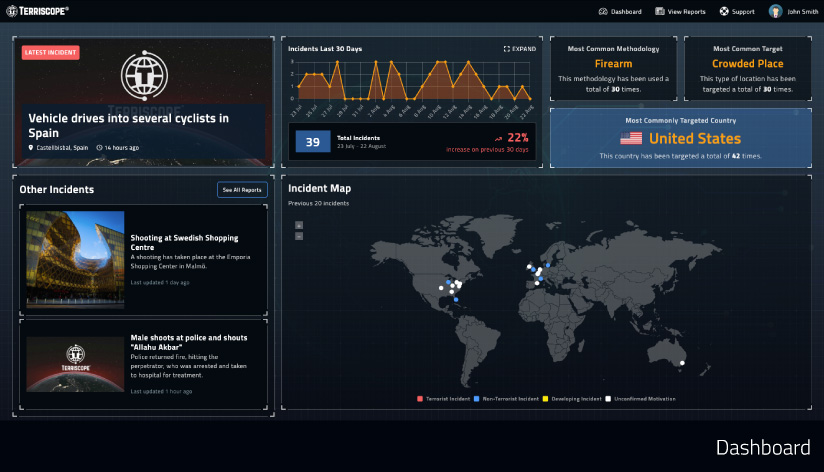
Task: Click the red upward trend arrow icon
Action: pos(498,139)
